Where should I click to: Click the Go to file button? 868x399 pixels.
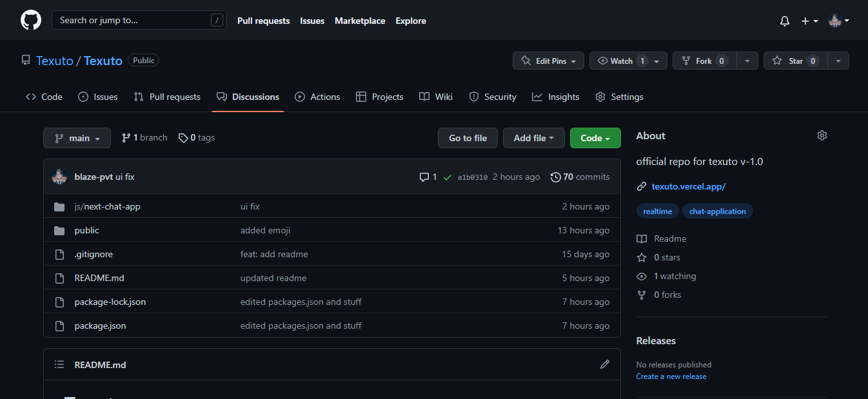pyautogui.click(x=468, y=138)
